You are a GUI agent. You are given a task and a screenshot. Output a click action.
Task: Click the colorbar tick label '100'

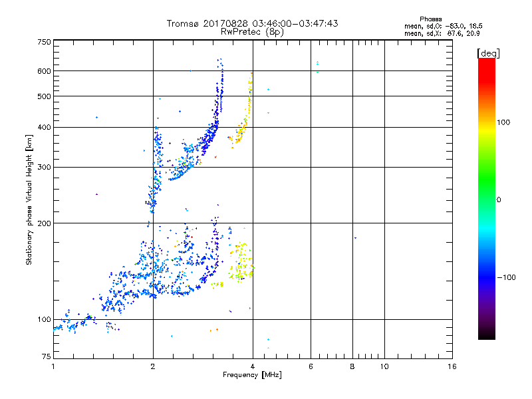(x=503, y=122)
